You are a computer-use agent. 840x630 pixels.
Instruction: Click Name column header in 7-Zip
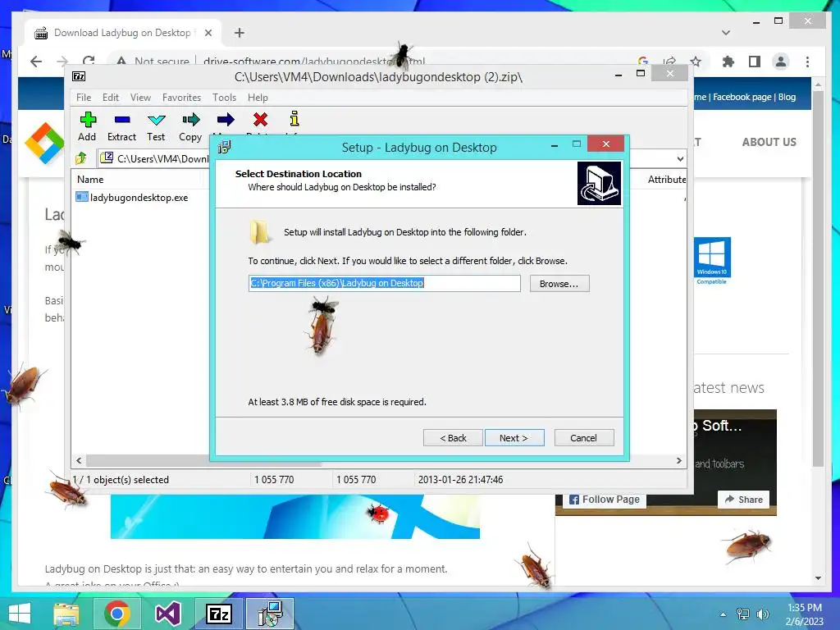(90, 180)
